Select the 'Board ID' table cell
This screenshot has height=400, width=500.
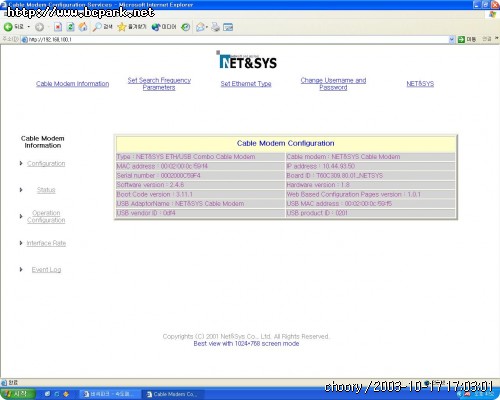click(x=370, y=175)
